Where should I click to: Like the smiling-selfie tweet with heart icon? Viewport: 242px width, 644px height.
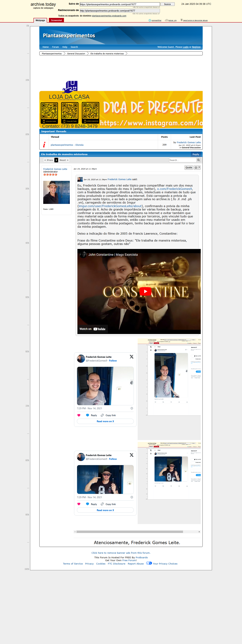(79, 415)
